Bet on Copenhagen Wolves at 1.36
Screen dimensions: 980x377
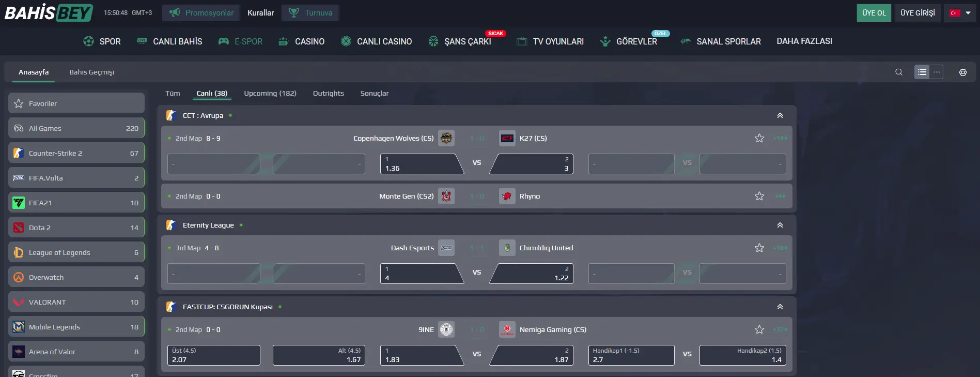click(421, 164)
